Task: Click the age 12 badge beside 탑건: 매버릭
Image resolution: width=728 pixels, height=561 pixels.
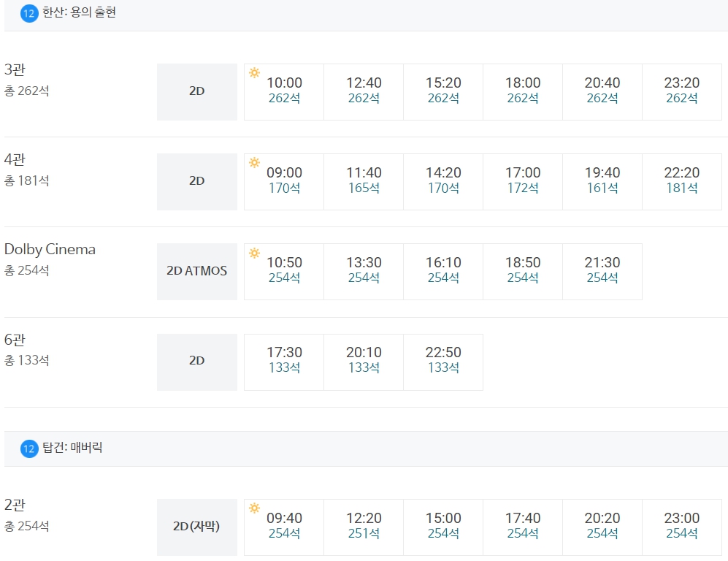Action: 28,449
